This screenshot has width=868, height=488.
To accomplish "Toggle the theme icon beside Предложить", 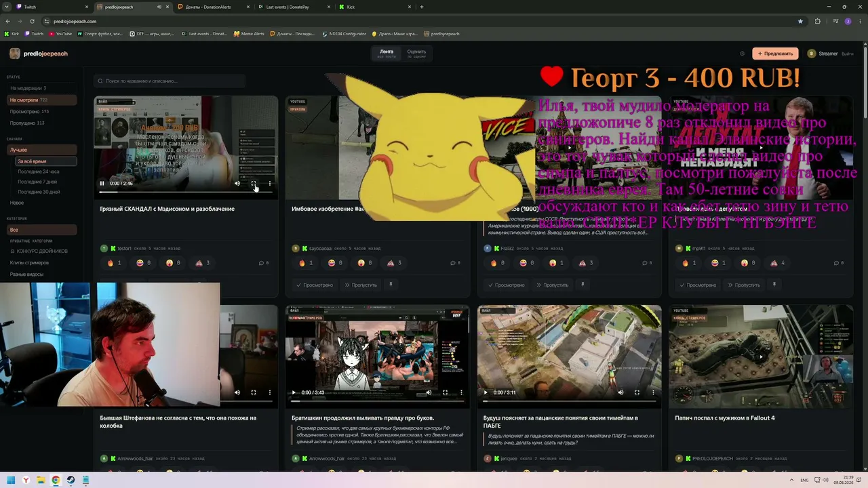I will (742, 54).
